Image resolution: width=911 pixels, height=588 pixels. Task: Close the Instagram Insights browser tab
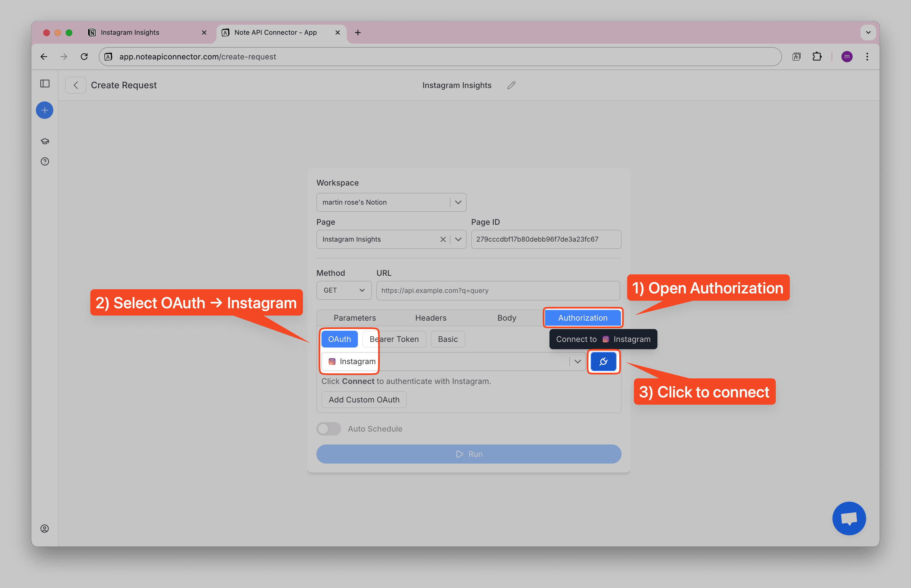click(204, 33)
